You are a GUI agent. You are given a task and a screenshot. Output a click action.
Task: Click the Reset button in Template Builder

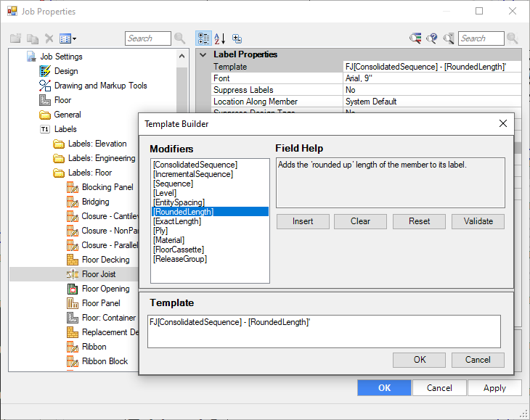point(419,221)
